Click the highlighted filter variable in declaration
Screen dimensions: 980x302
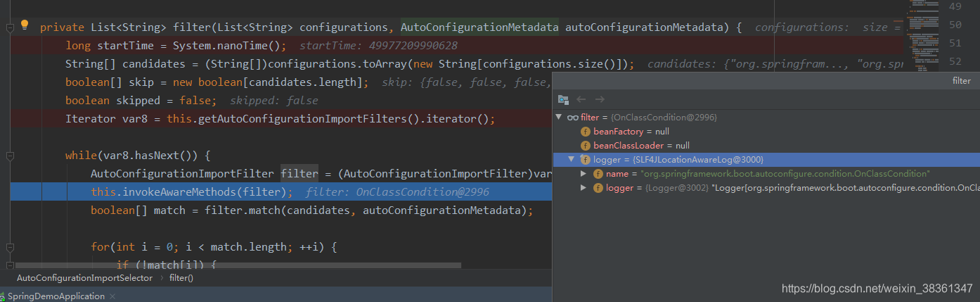(x=299, y=174)
